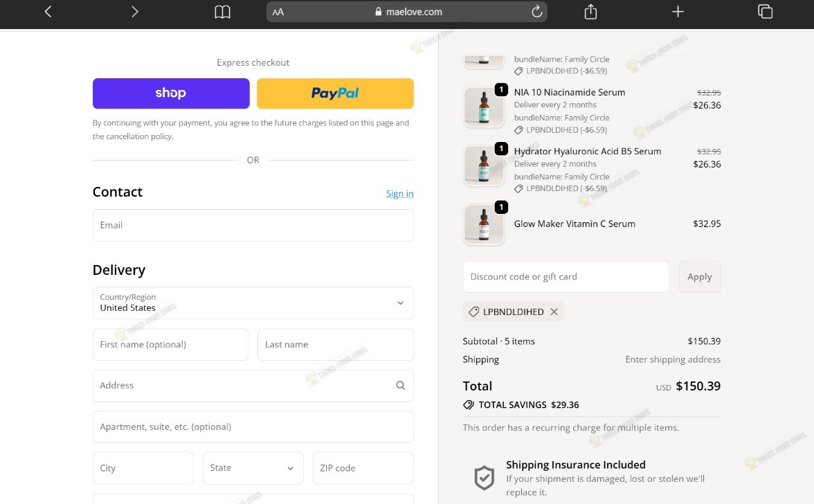Click the Shipping Insurance Included heading
814x504 pixels.
576,465
